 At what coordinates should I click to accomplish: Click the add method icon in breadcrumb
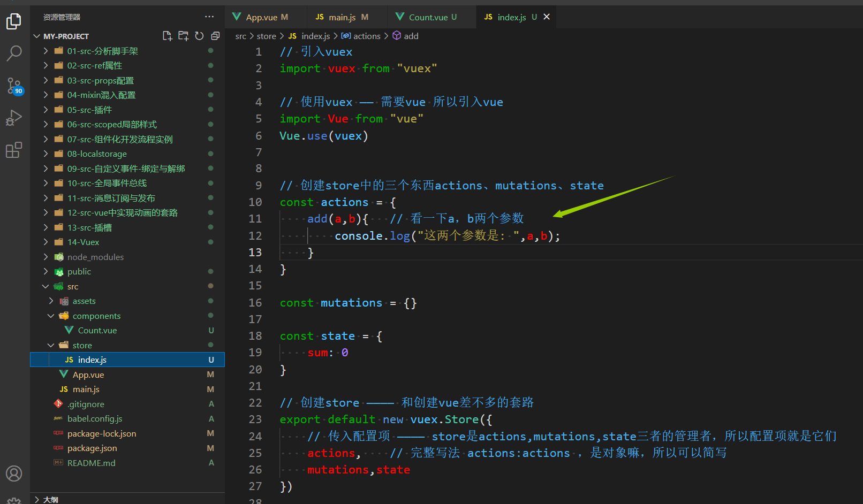point(397,35)
